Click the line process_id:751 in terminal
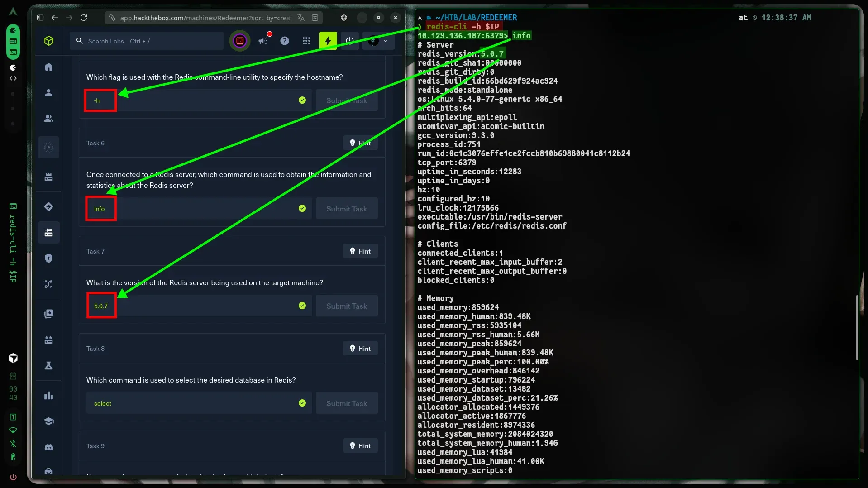 449,144
